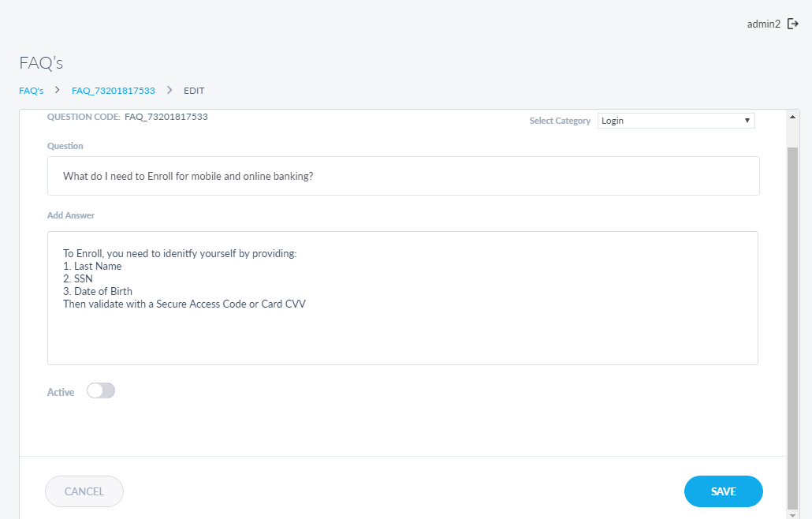Open FAQ_73201817533 breadcrumb link

pyautogui.click(x=113, y=91)
